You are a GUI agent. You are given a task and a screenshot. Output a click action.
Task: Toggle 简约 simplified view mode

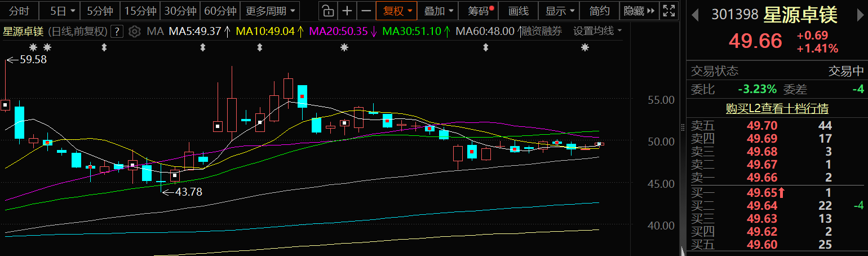click(599, 11)
